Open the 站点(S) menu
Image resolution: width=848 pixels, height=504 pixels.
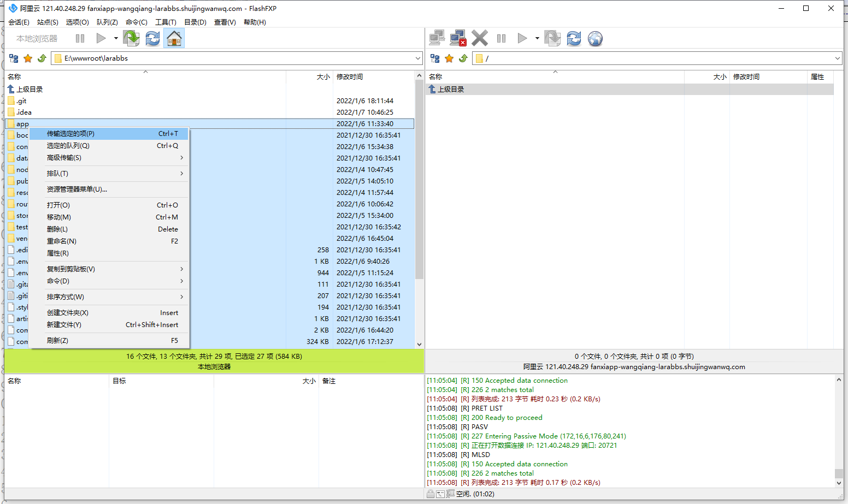[x=48, y=22]
